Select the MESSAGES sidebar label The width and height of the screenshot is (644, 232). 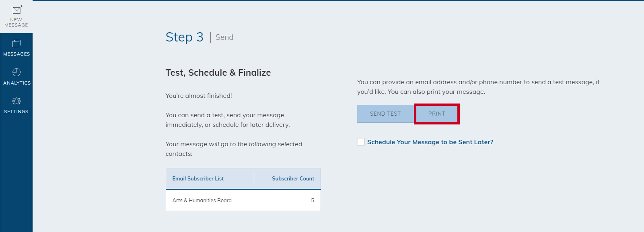pos(16,54)
